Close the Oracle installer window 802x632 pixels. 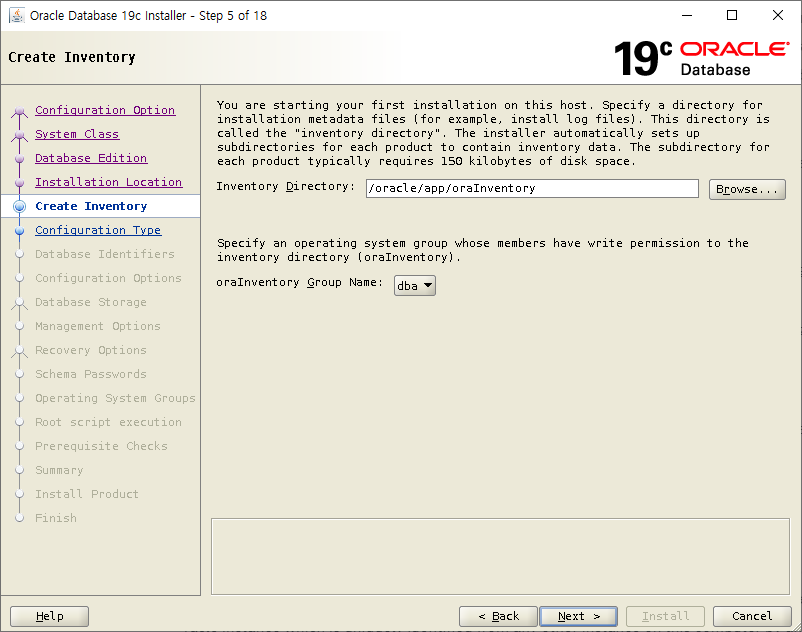click(x=777, y=15)
